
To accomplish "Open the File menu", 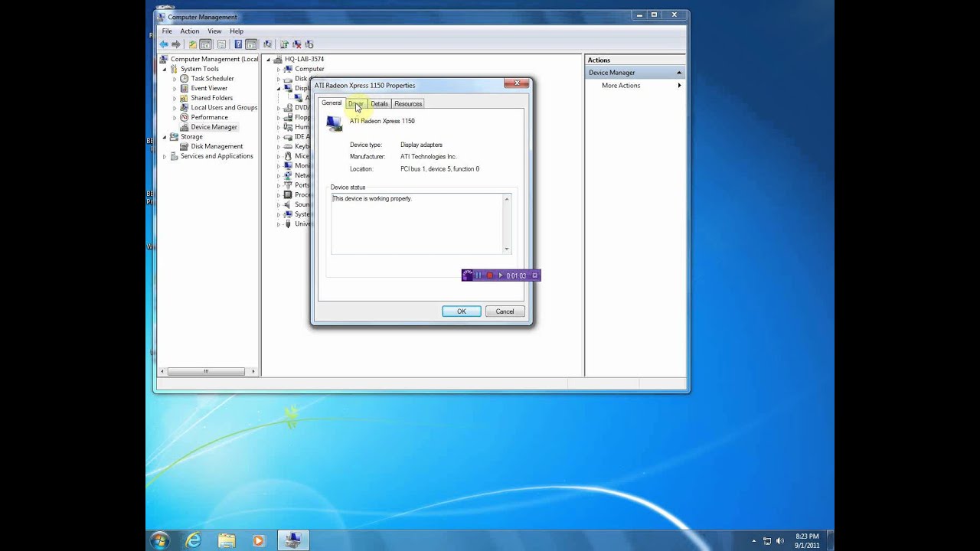I will pyautogui.click(x=167, y=31).
